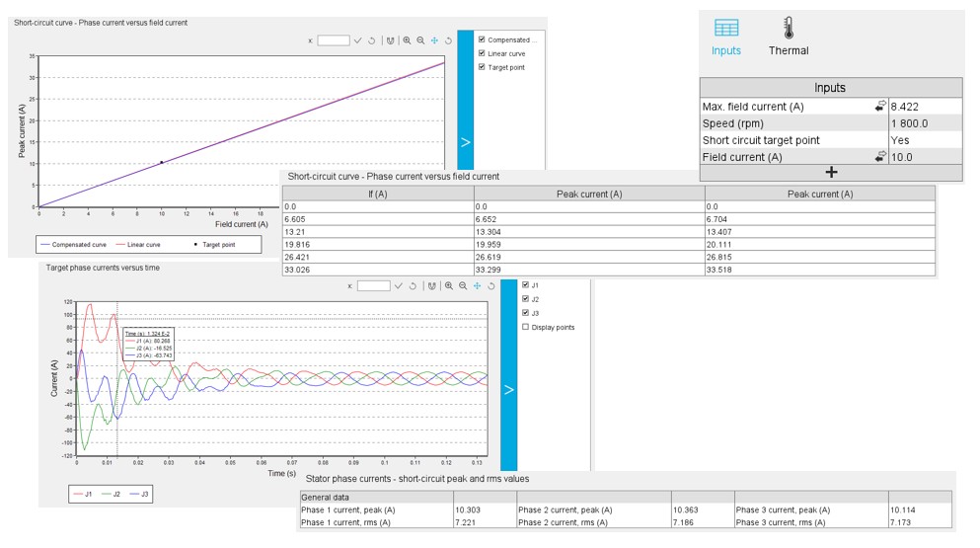This screenshot has height=548, width=980.
Task: Zoom out on the short-circuit curve chart
Action: (420, 40)
